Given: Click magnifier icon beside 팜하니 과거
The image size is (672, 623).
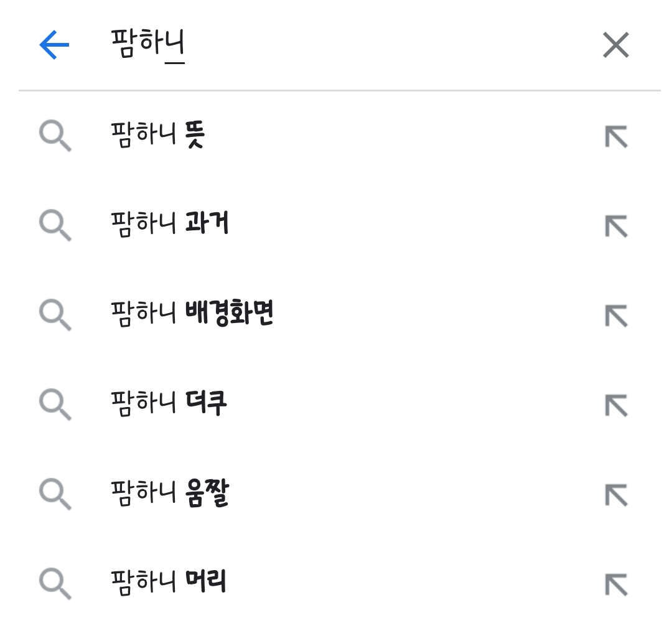Looking at the screenshot, I should 55,226.
